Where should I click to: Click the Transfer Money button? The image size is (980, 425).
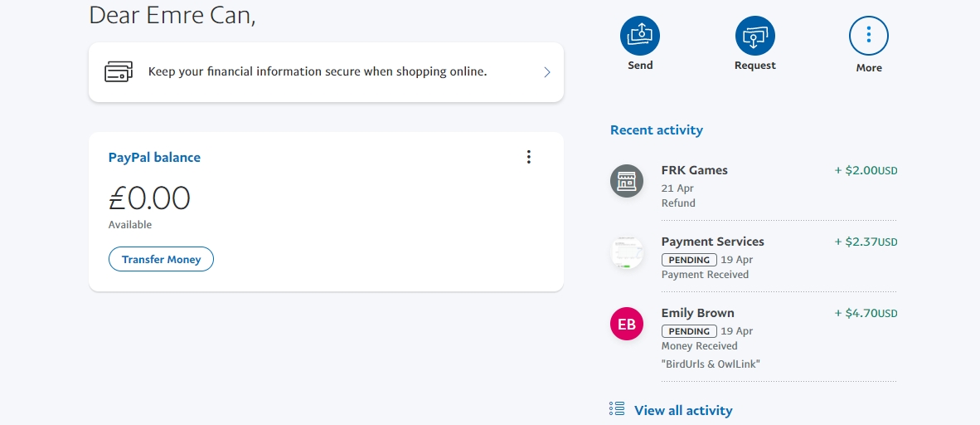point(161,259)
